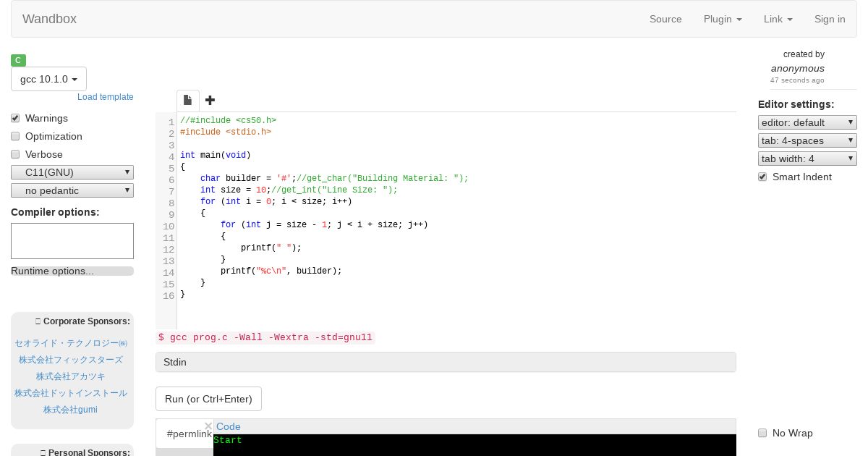868x456 pixels.
Task: Toggle the Warnings checkbox
Action: point(15,118)
